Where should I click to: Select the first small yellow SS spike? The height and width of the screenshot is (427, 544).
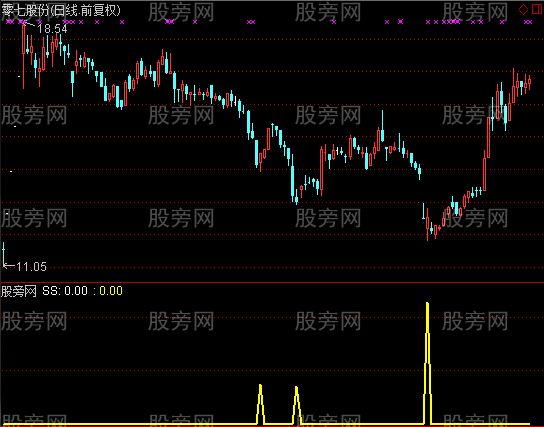[260, 404]
